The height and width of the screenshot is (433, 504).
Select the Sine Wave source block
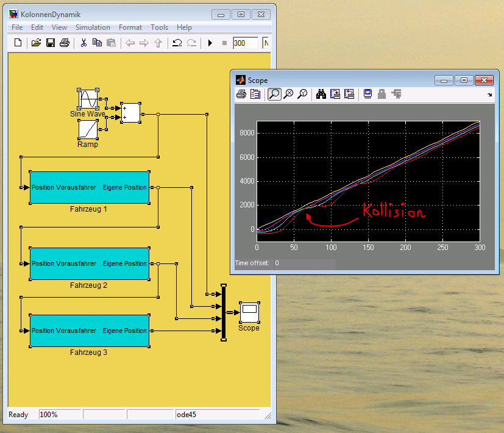[88, 99]
